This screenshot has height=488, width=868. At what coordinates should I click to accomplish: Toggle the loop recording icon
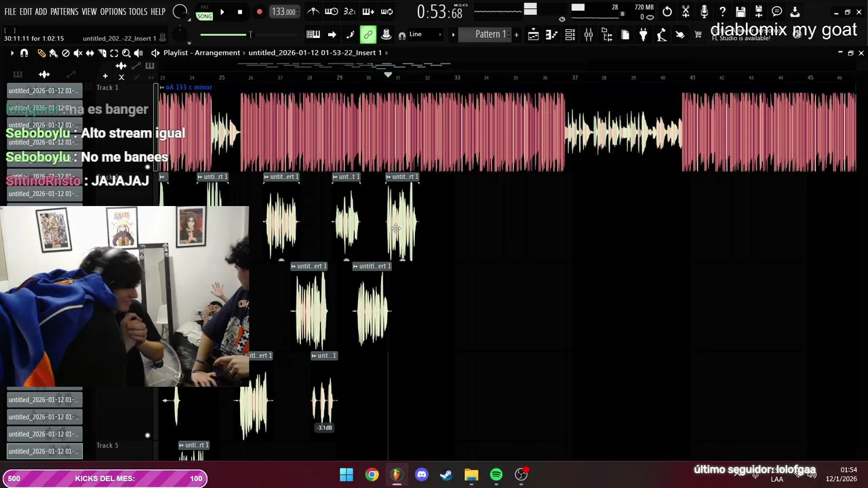click(x=387, y=12)
